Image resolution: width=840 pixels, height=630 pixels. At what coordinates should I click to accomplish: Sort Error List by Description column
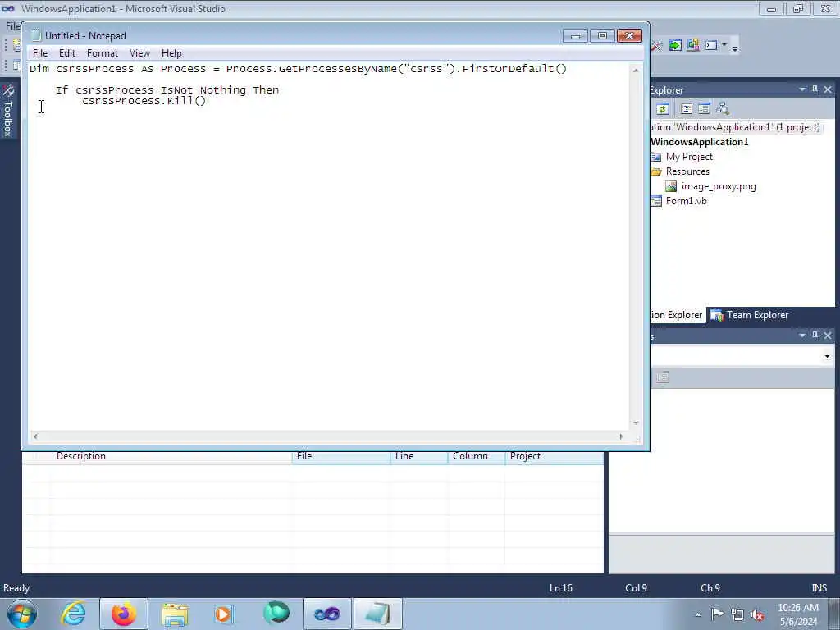tap(171, 456)
